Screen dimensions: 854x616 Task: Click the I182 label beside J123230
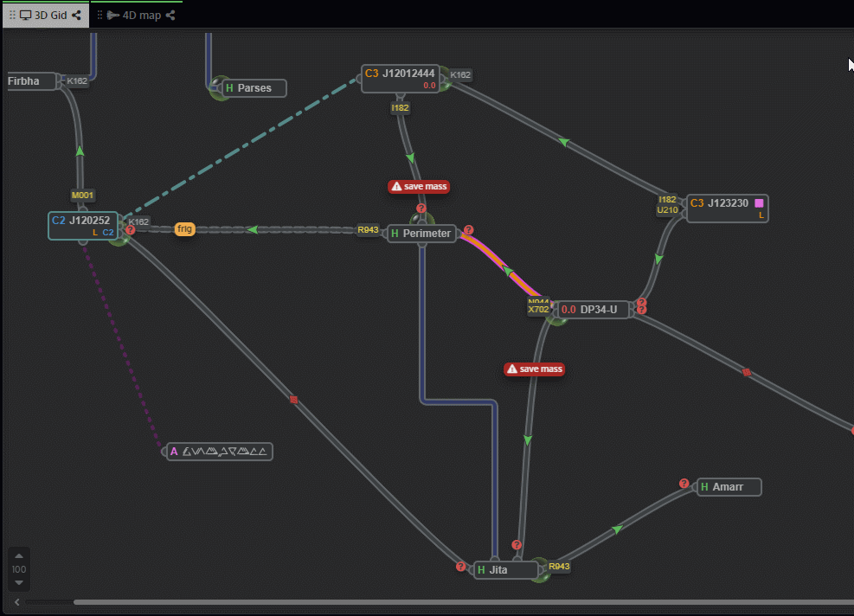667,200
